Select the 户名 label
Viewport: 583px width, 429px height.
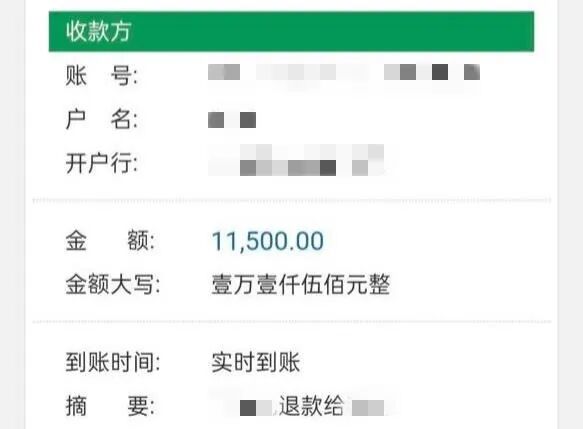coord(102,119)
